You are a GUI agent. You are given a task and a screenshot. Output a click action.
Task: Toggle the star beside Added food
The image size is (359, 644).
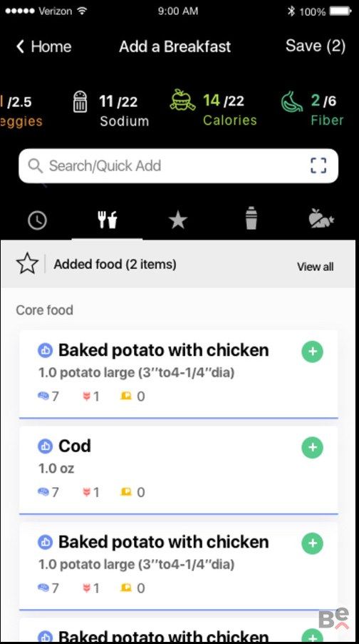[x=28, y=264]
